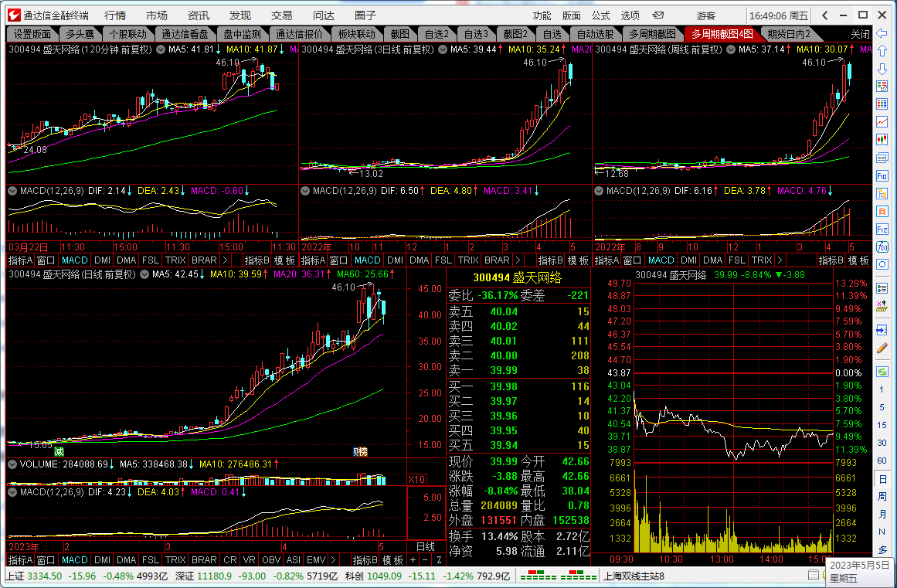Click the + zoom button below daily chart

413,560
